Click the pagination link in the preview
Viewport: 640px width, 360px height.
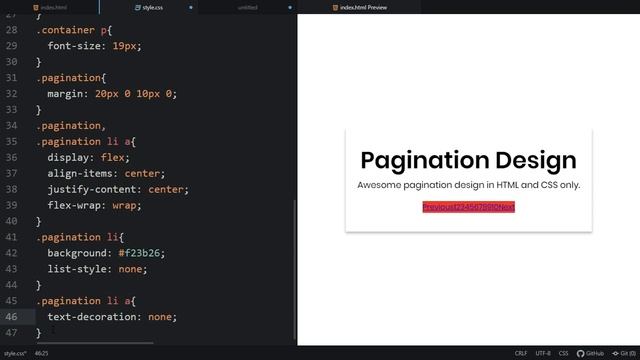tap(469, 207)
